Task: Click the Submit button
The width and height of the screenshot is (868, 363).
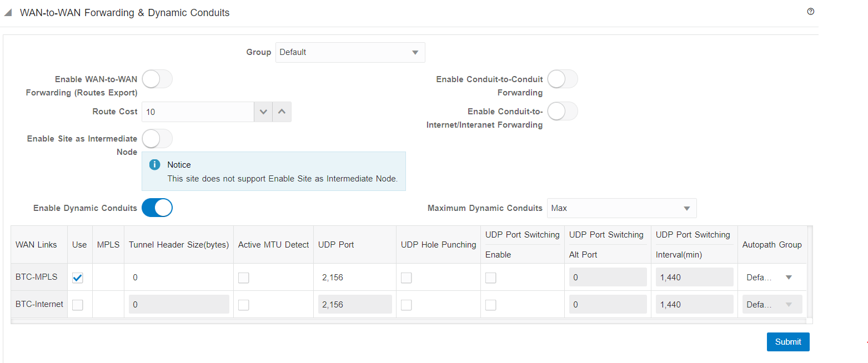Action: pyautogui.click(x=787, y=342)
